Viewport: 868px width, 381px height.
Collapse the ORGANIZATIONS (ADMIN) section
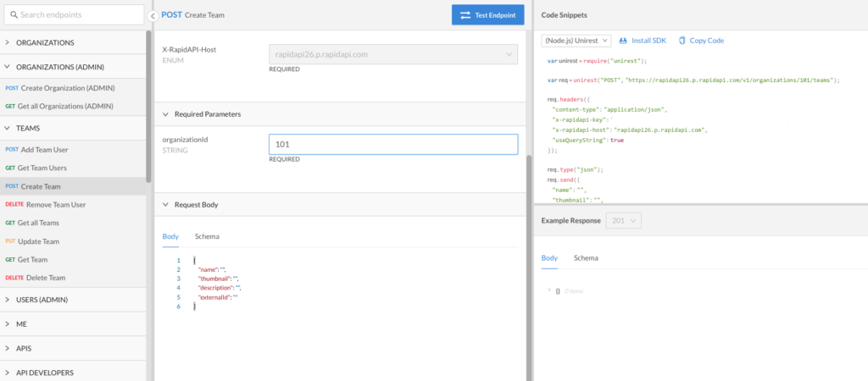coord(73,67)
